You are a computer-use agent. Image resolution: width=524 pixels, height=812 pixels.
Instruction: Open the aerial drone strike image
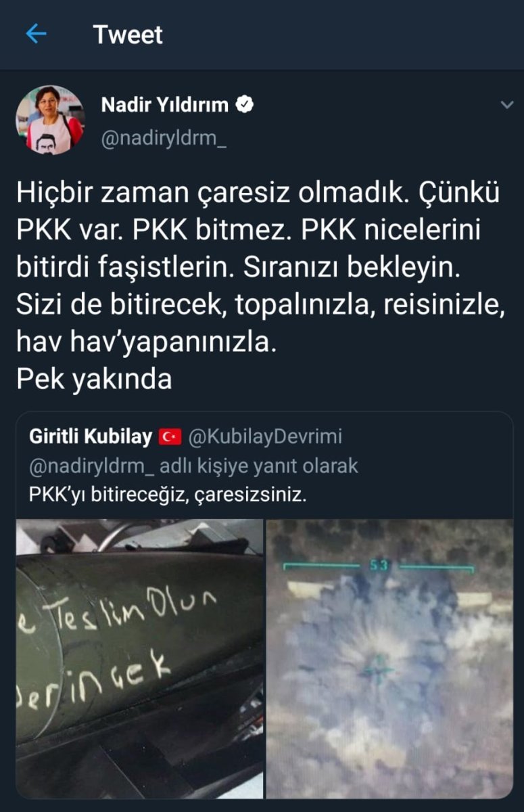[389, 658]
